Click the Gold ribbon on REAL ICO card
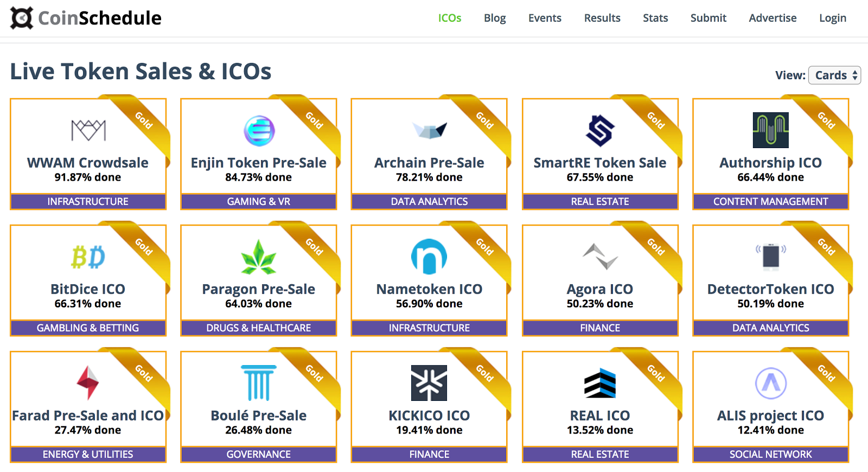Image resolution: width=868 pixels, height=472 pixels. coord(655,373)
